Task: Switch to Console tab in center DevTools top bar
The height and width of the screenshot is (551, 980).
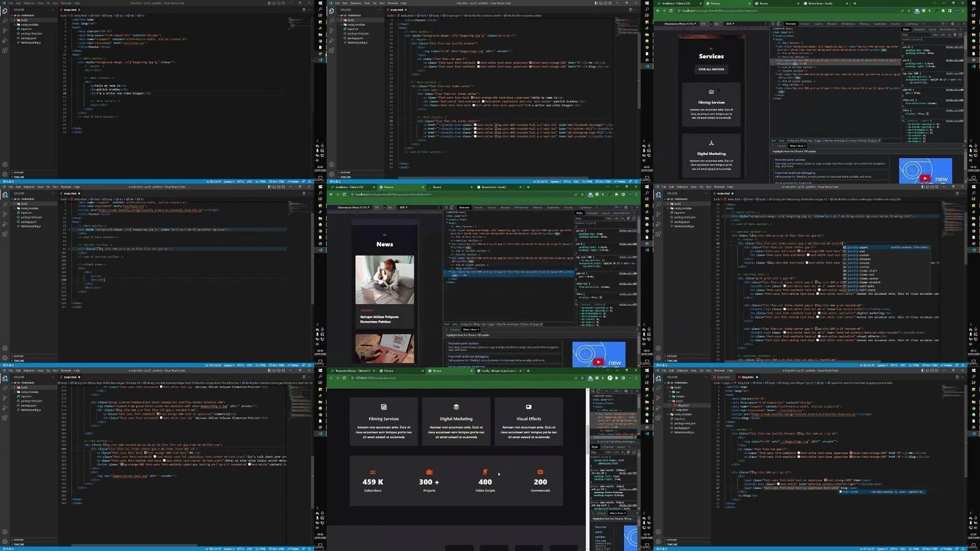Action: tap(478, 207)
